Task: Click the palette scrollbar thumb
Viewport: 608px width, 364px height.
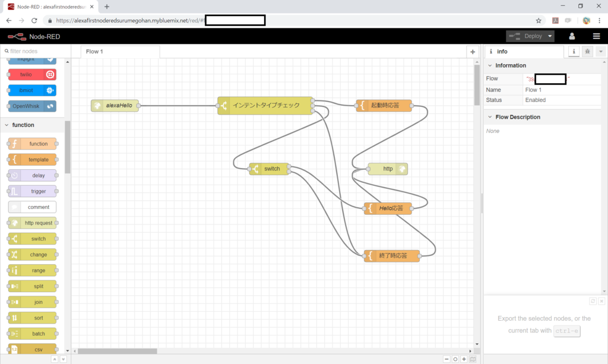Action: pyautogui.click(x=68, y=147)
